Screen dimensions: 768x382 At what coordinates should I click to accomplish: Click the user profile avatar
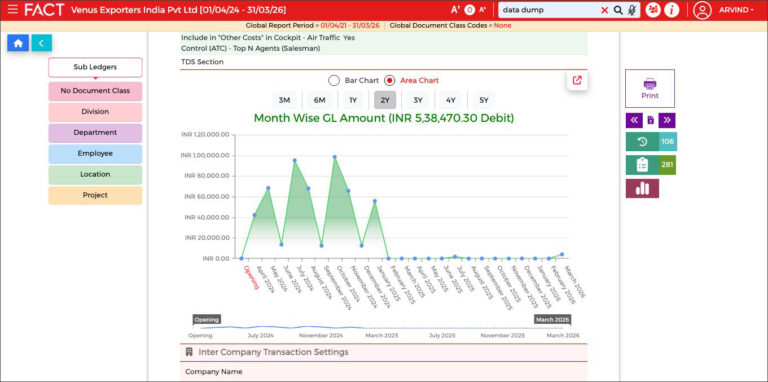(702, 10)
